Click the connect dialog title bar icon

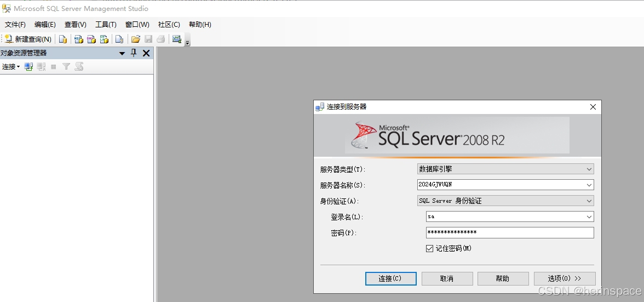point(320,107)
